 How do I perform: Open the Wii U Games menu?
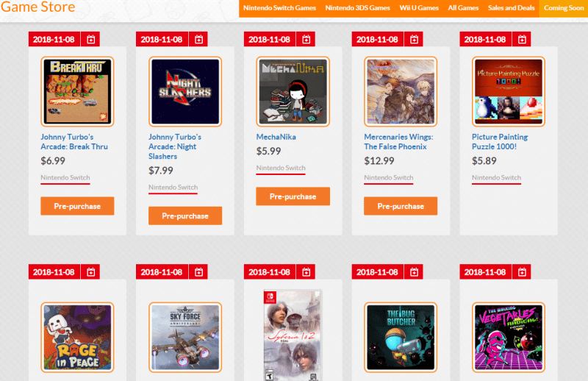click(419, 8)
